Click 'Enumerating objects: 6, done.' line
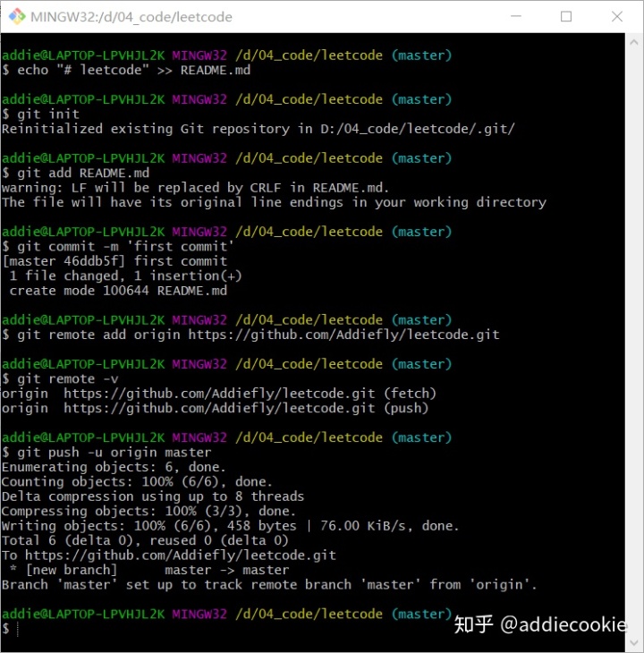644x653 pixels. coord(114,467)
